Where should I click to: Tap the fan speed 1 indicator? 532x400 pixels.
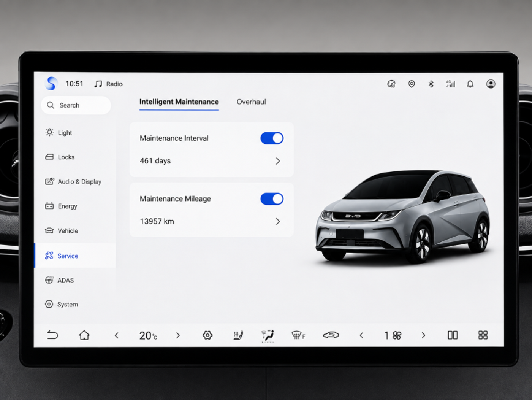pos(393,335)
